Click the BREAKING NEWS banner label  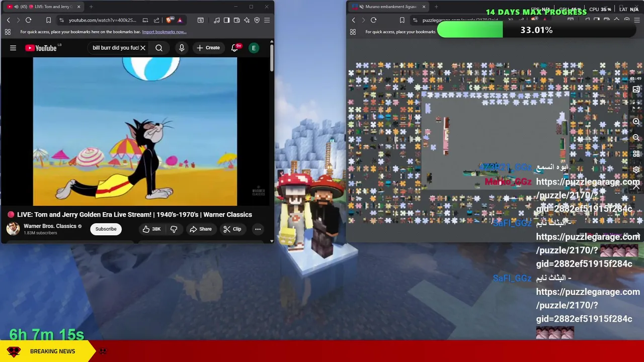pos(52,351)
